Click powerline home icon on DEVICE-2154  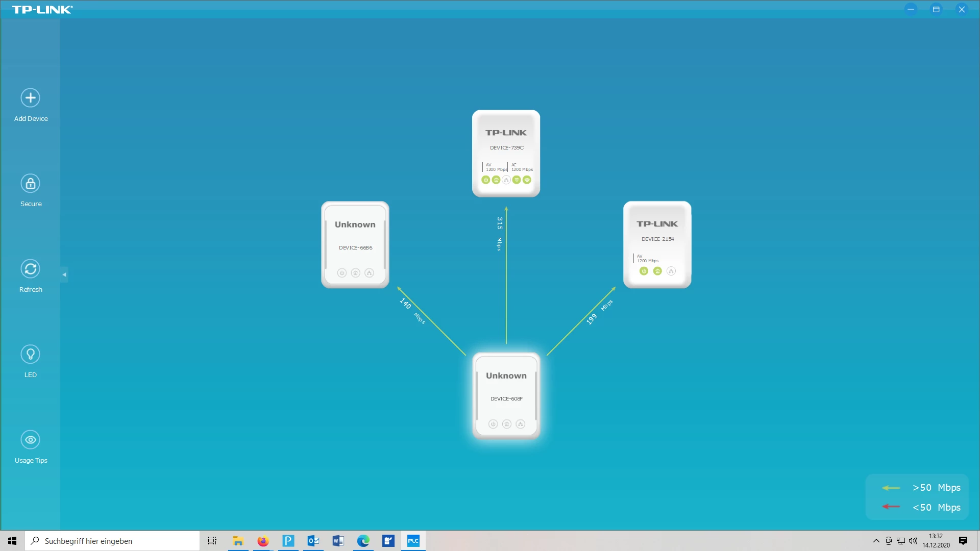coord(657,271)
